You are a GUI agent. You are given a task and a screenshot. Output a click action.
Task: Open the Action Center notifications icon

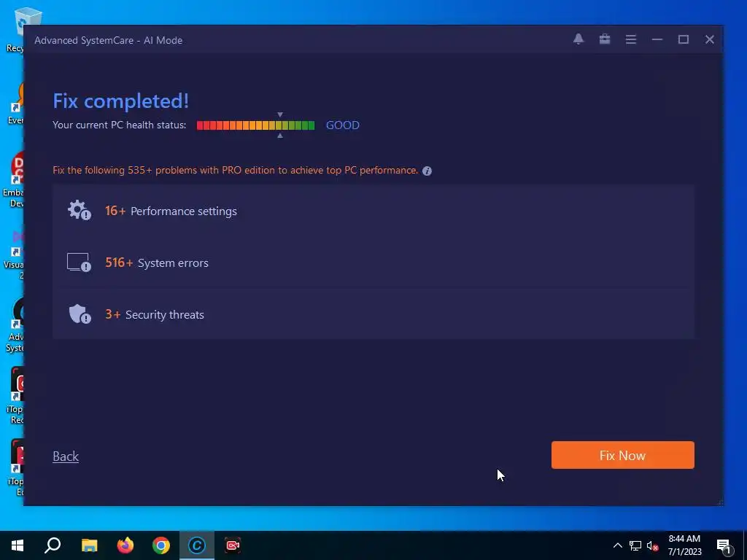724,545
